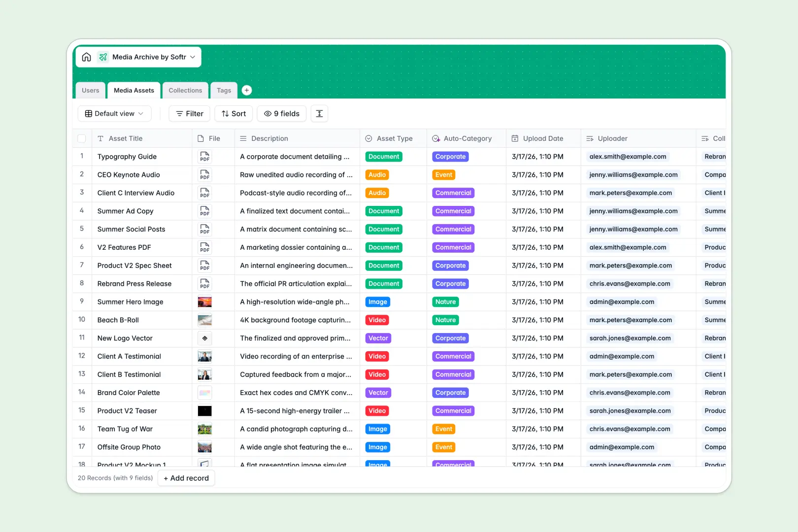Select the checkbox for row 5 Summer Social Posts

tap(82, 229)
